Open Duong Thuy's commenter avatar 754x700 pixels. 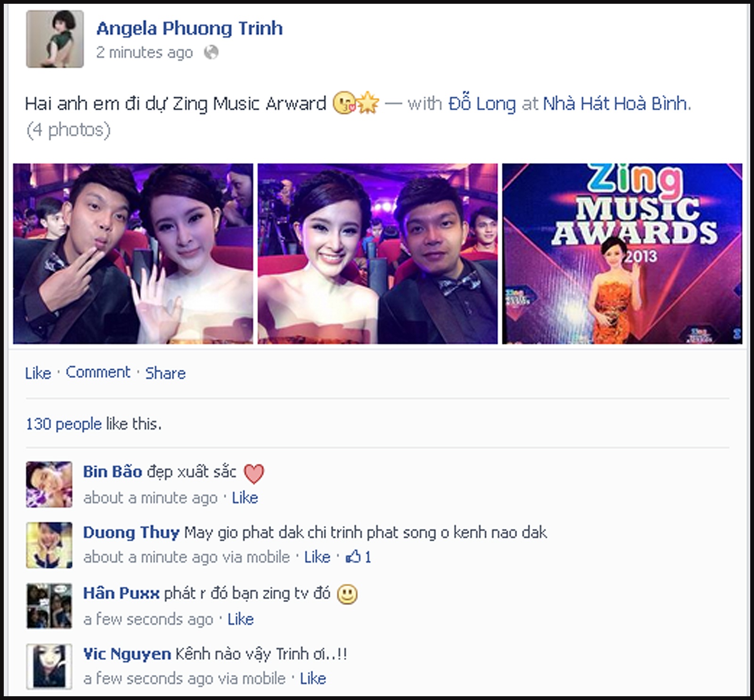point(49,545)
